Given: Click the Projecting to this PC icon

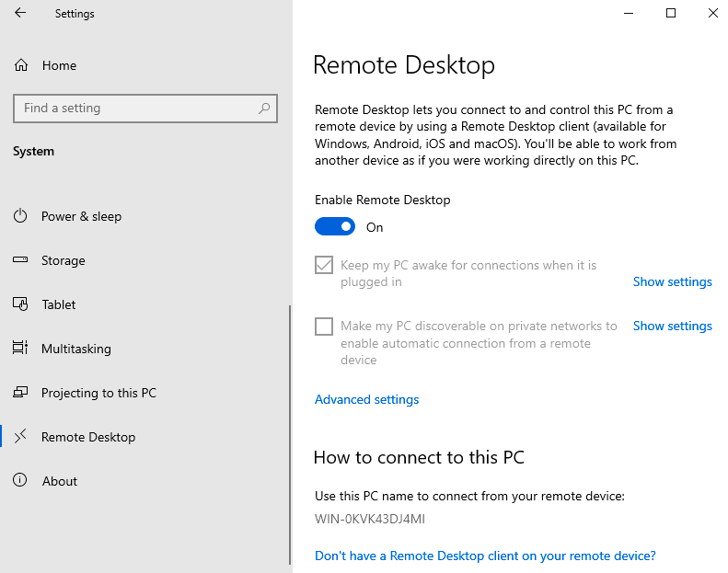Looking at the screenshot, I should 20,393.
